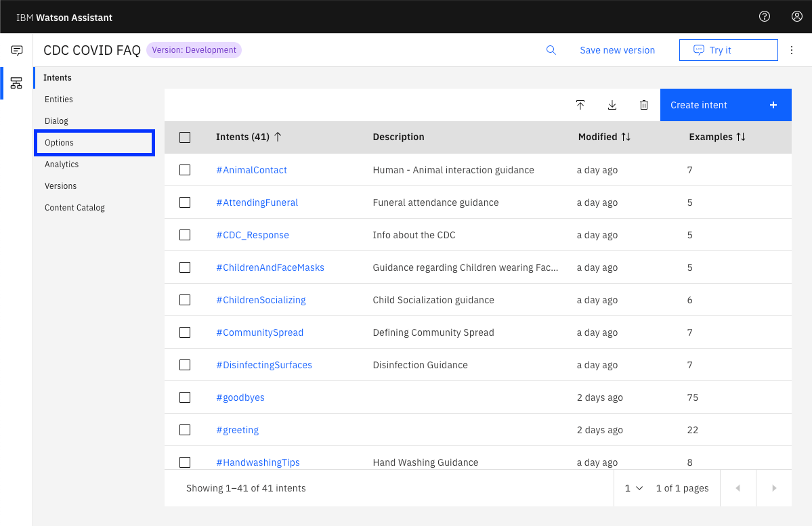The image size is (812, 526).
Task: Check the #HandwashingTips row checkbox
Action: [185, 462]
